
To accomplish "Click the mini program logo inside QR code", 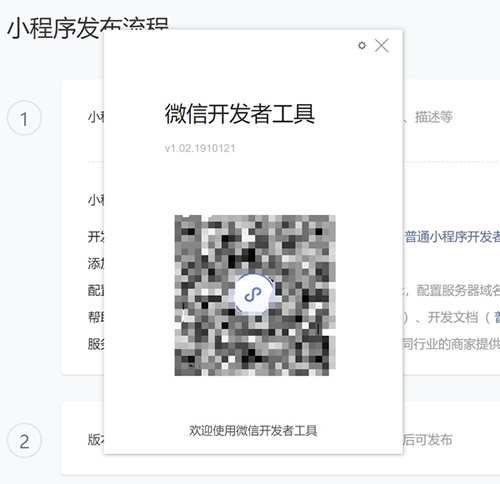I will click(x=253, y=295).
